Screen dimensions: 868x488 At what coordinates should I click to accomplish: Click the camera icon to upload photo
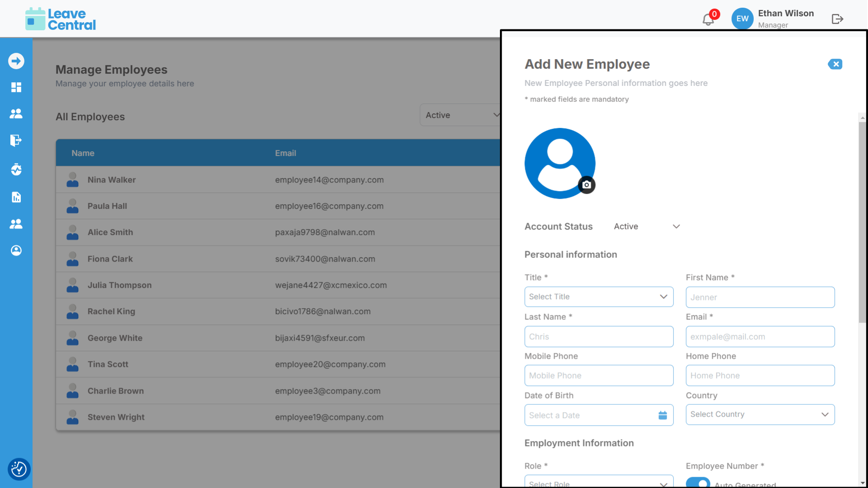pos(587,185)
